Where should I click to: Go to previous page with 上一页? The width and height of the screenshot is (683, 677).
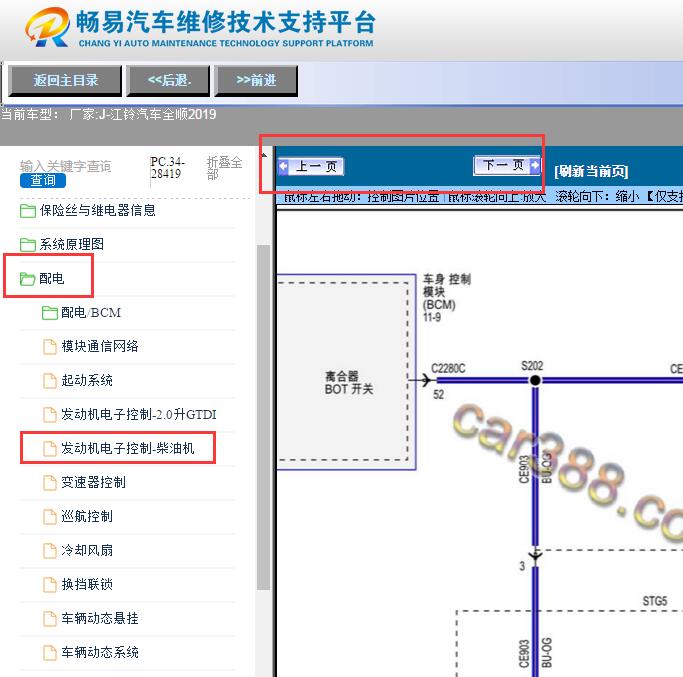click(311, 166)
